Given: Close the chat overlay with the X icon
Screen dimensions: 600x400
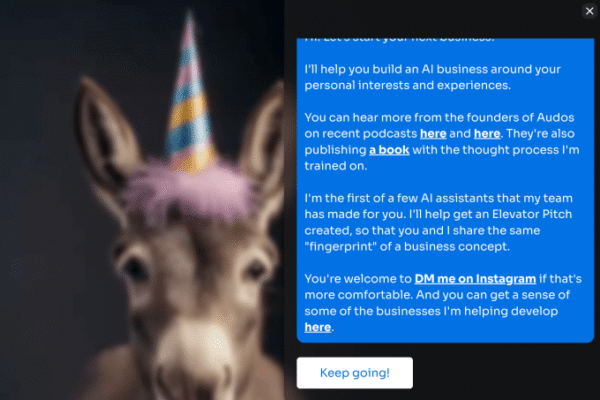Looking at the screenshot, I should (589, 11).
